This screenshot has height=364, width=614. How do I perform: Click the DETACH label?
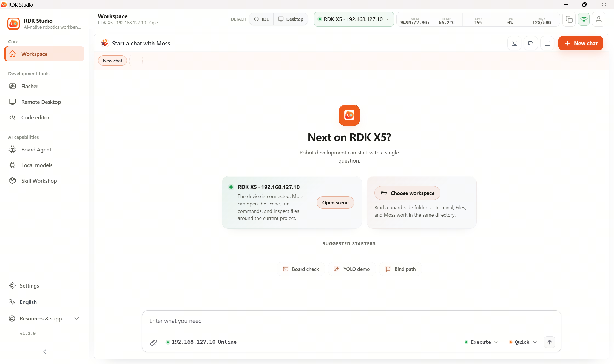[238, 19]
